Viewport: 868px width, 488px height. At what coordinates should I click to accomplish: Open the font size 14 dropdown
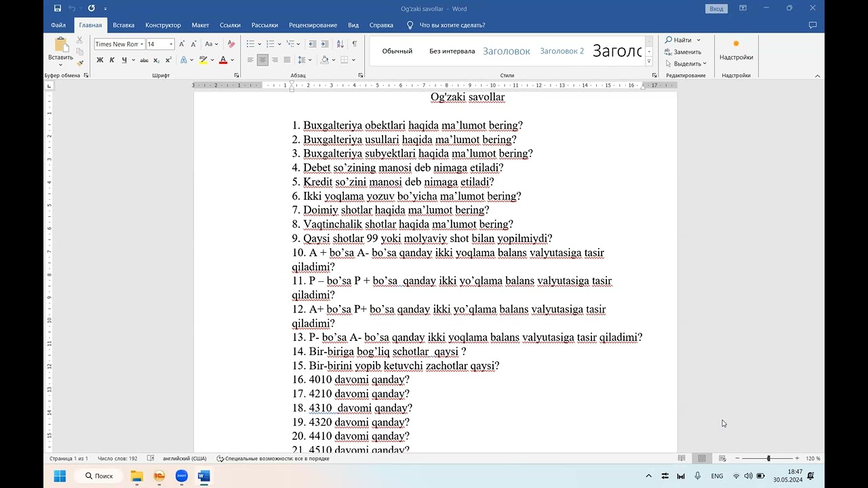point(171,44)
